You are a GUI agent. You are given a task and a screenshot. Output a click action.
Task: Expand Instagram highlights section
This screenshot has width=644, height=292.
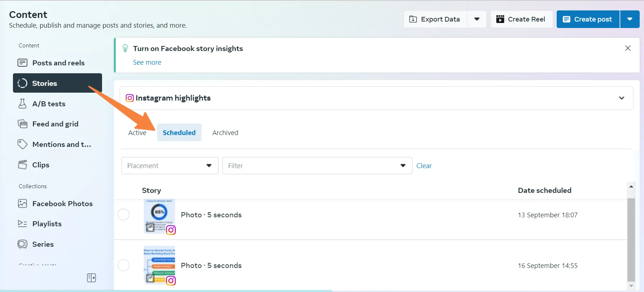point(622,98)
